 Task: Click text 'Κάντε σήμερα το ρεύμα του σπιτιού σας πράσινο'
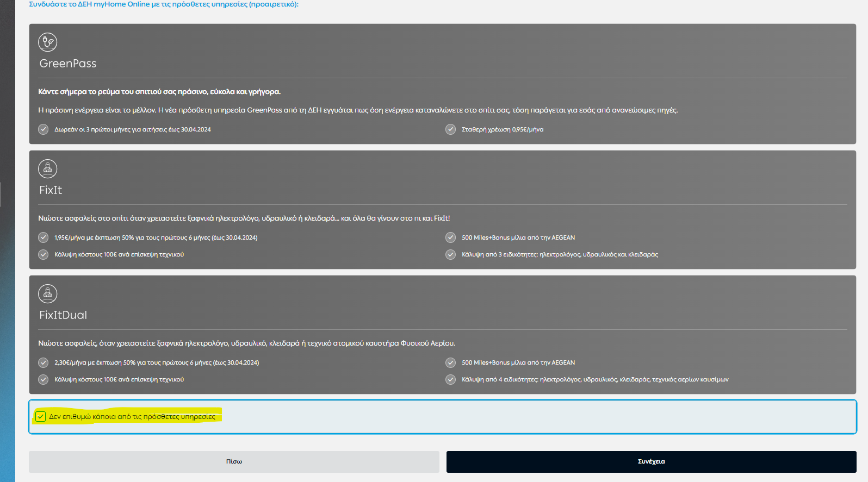pos(159,92)
